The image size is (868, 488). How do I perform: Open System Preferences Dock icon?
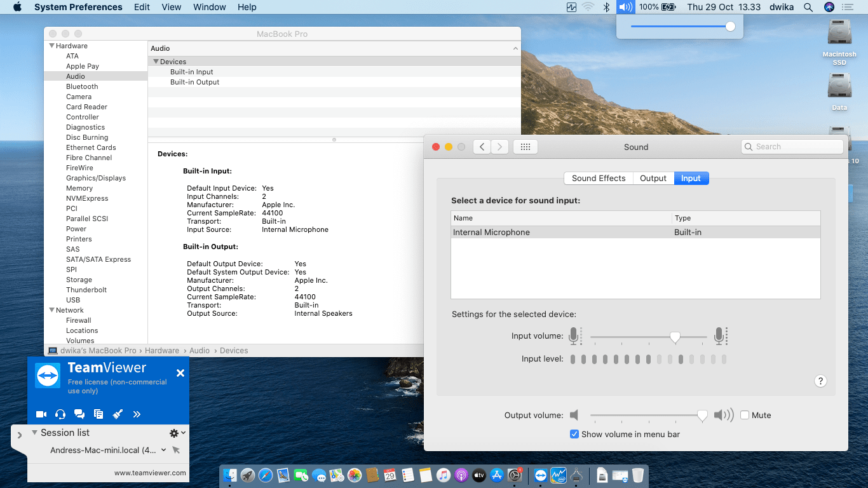pos(515,475)
